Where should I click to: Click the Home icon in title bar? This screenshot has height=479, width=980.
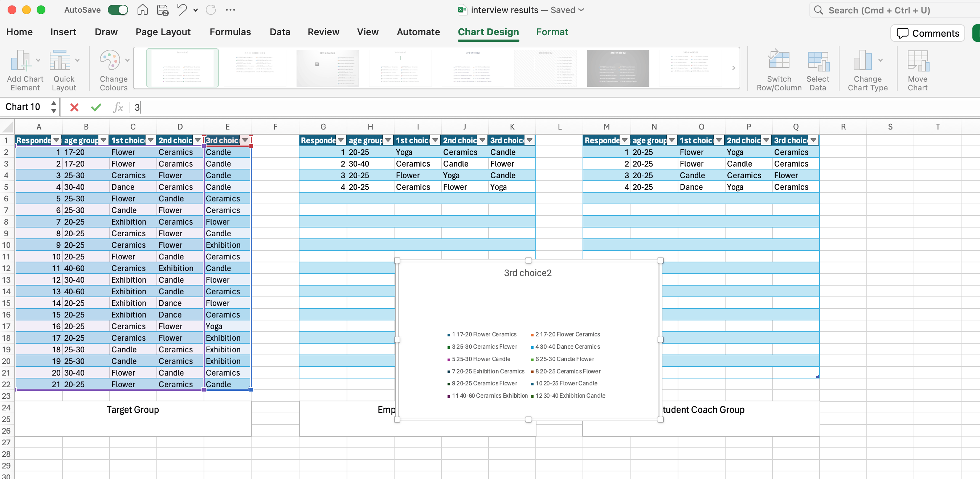(142, 10)
